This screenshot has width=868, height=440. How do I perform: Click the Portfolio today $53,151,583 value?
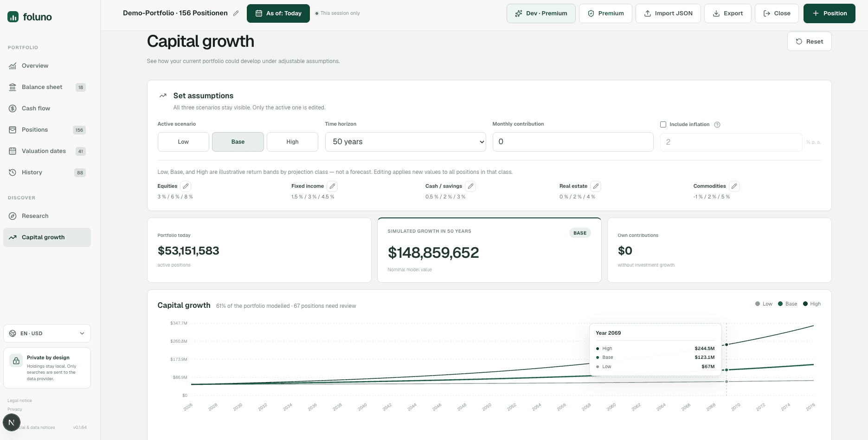pyautogui.click(x=188, y=251)
